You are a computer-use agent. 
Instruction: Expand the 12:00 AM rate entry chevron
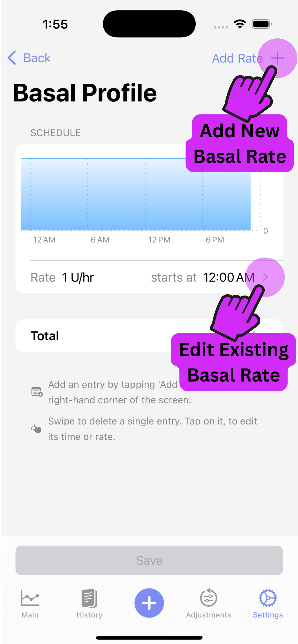coord(265,277)
